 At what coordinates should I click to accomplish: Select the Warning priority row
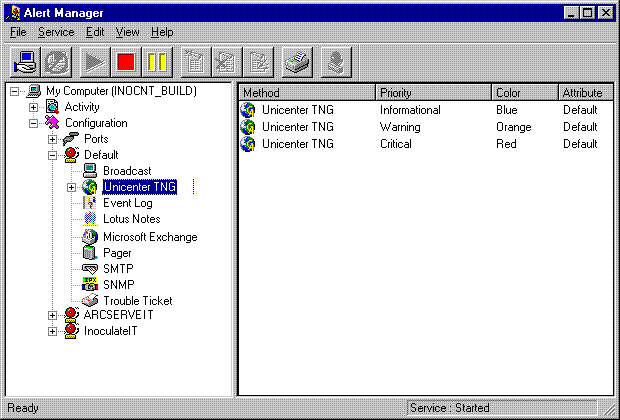pyautogui.click(x=426, y=127)
